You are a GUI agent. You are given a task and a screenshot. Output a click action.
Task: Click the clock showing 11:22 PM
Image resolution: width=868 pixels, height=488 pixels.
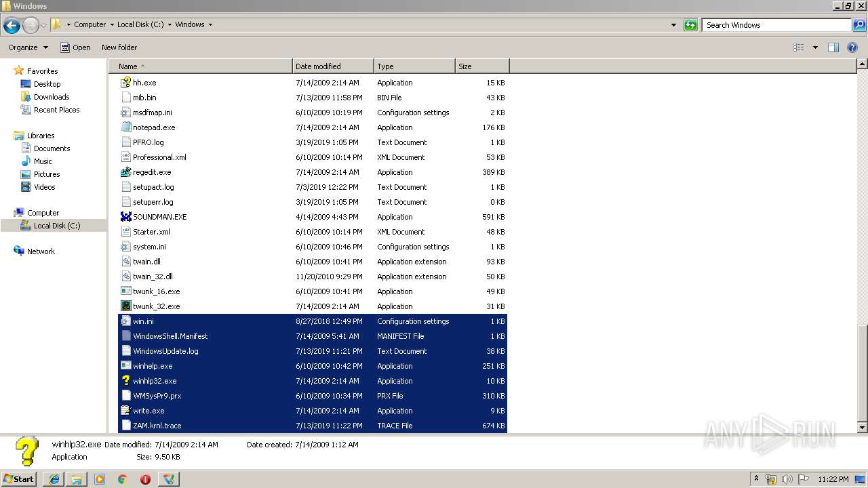833,479
